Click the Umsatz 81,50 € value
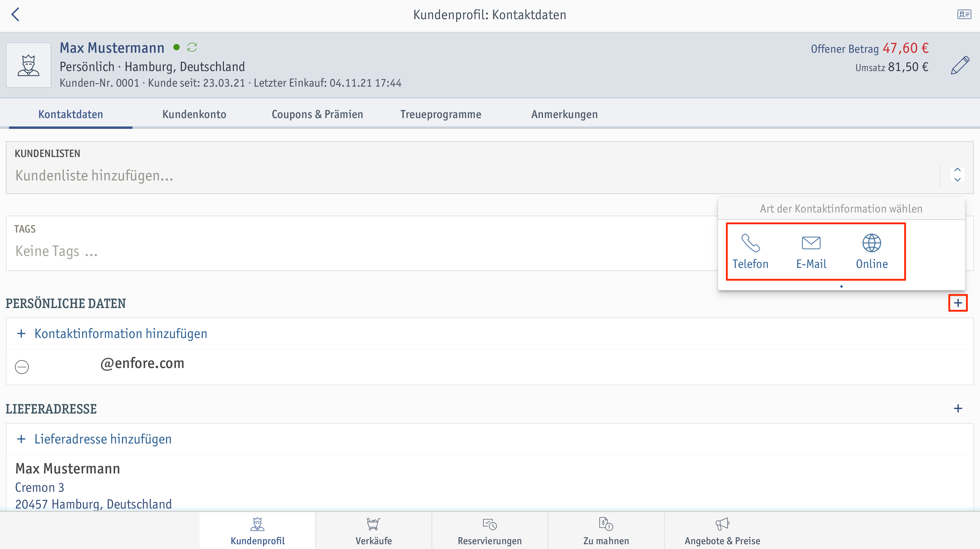Screen dimensions: 980x549 pyautogui.click(x=892, y=67)
